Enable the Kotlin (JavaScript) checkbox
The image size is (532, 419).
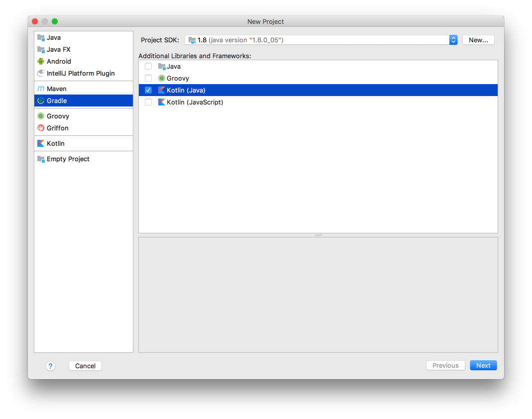[148, 102]
